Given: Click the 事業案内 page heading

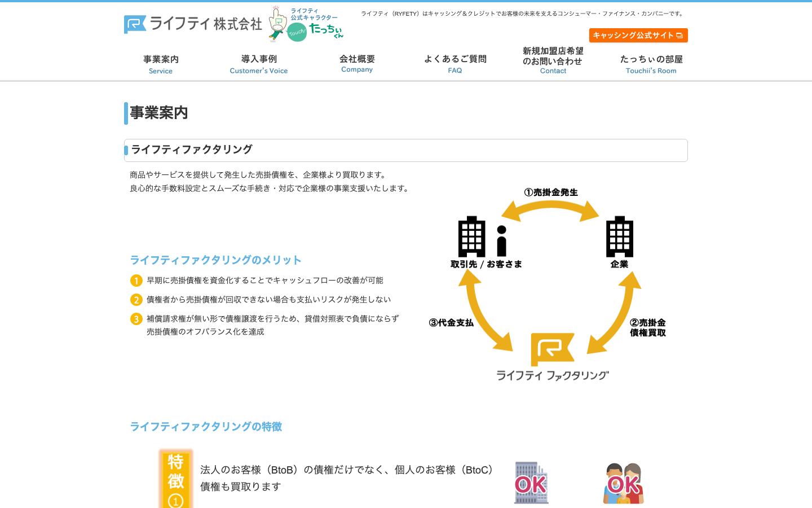Looking at the screenshot, I should [x=159, y=113].
